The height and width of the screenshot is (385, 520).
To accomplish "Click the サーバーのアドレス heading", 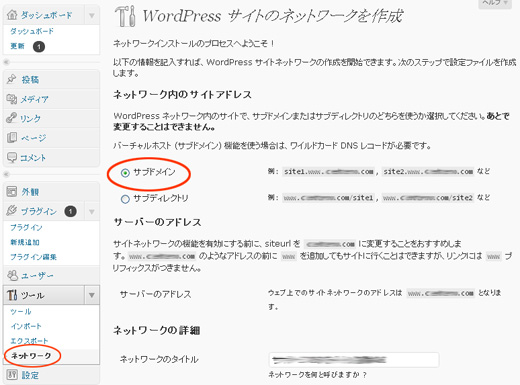I will [x=157, y=222].
